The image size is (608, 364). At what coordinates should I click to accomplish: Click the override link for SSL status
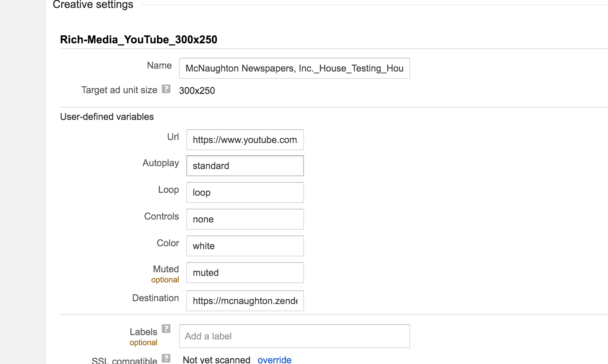(x=274, y=360)
